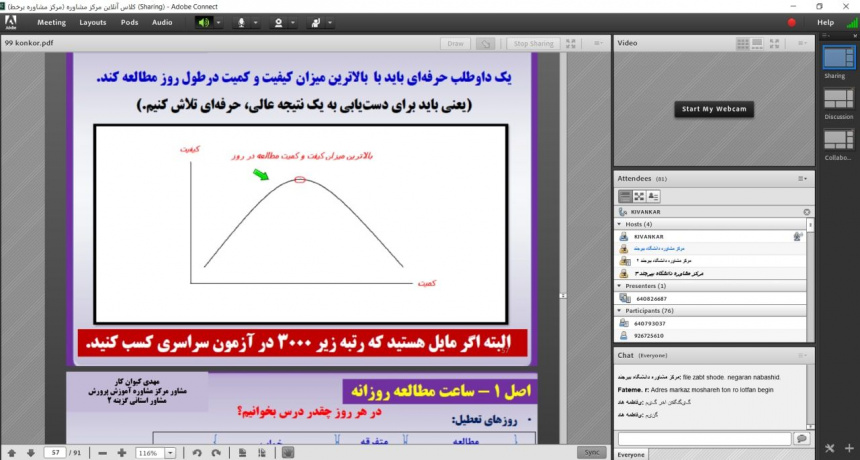
Task: Open microphone options dropdown arrow
Action: click(255, 22)
